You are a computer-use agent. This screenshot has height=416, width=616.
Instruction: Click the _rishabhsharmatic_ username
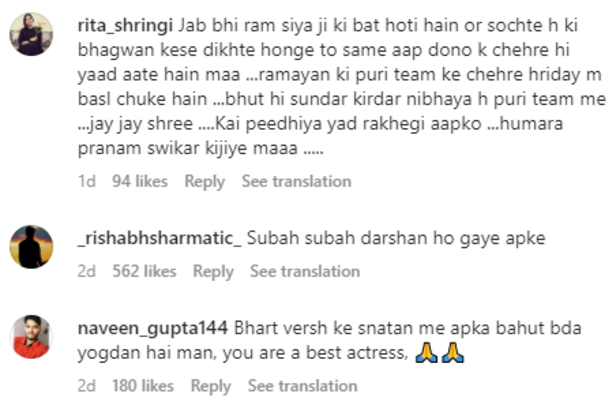(160, 238)
